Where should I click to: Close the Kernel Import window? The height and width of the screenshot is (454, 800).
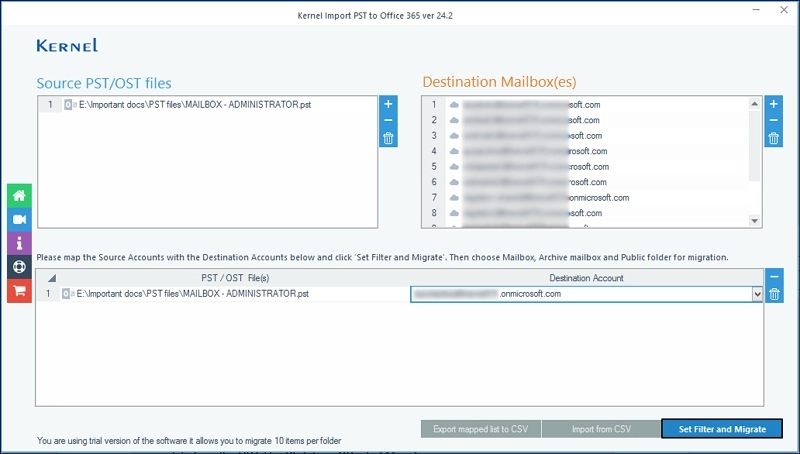click(x=784, y=10)
